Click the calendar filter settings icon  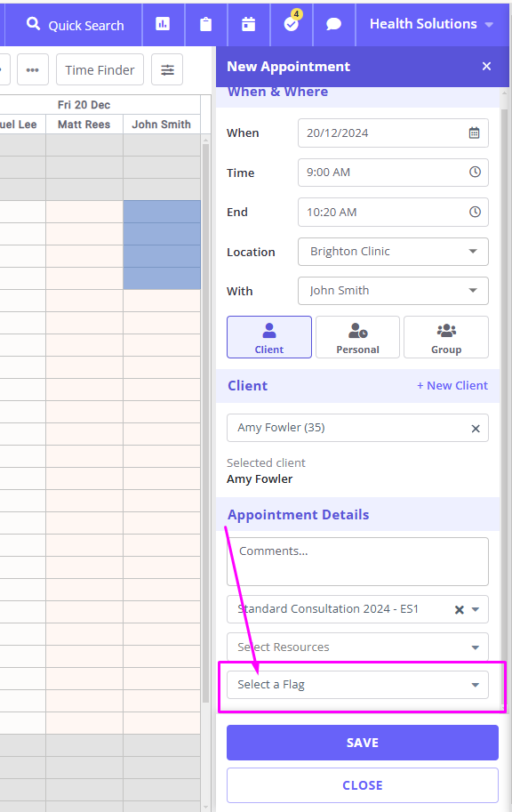167,69
